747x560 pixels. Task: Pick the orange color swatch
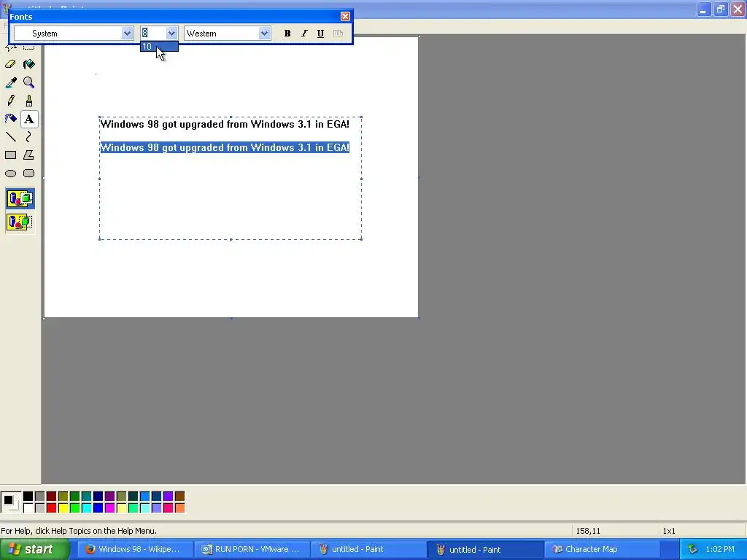click(x=179, y=508)
